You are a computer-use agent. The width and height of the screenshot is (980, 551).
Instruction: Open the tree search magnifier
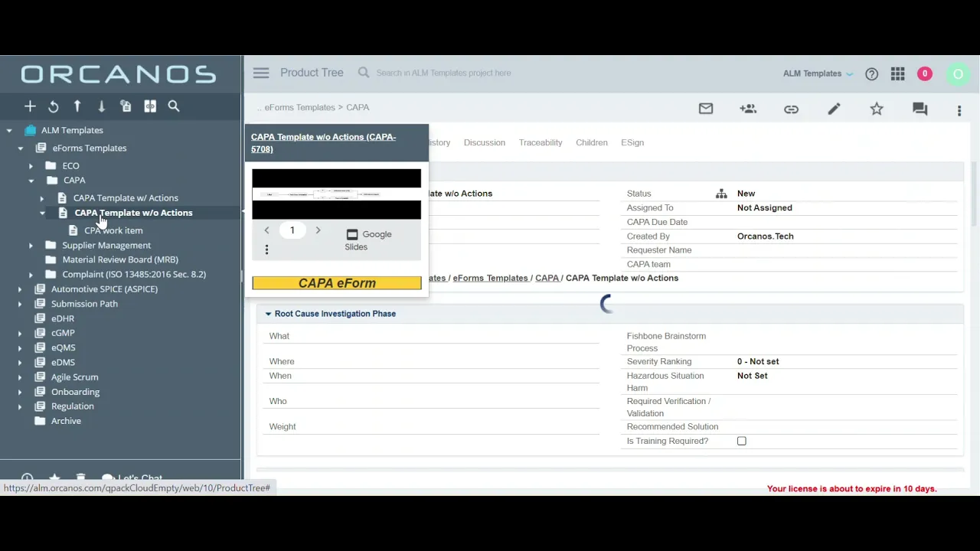pos(174,106)
